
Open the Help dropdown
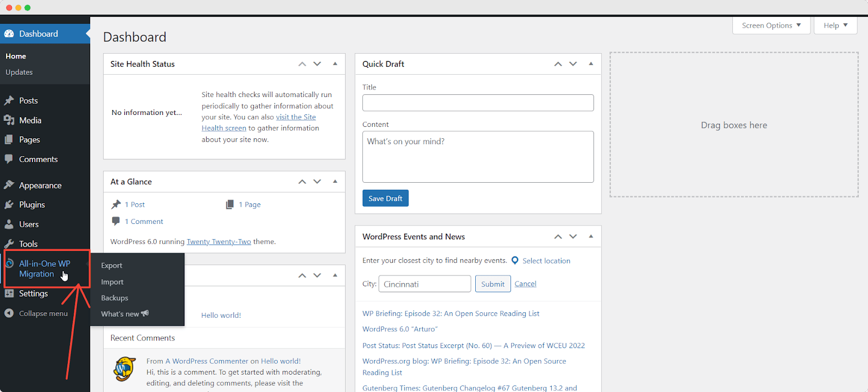click(835, 25)
